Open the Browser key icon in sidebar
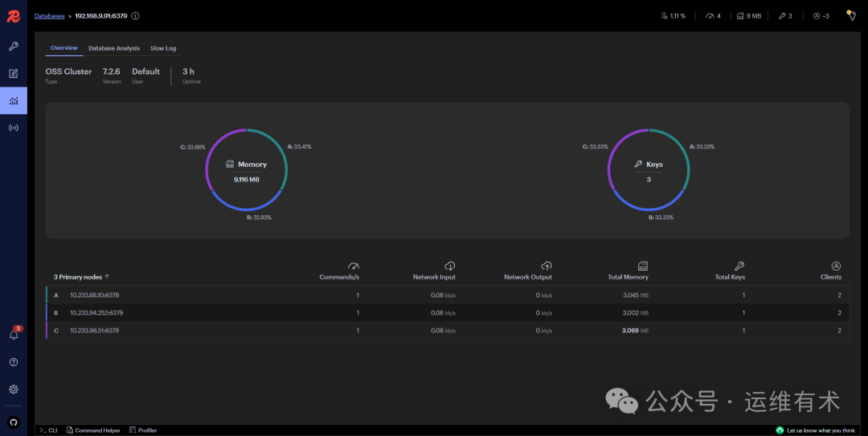 click(x=14, y=46)
